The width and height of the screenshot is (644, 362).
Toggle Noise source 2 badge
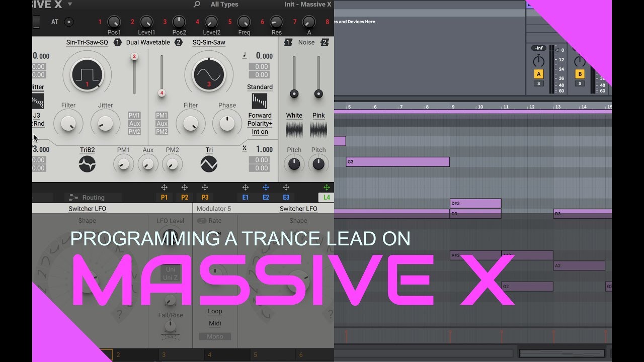click(325, 43)
